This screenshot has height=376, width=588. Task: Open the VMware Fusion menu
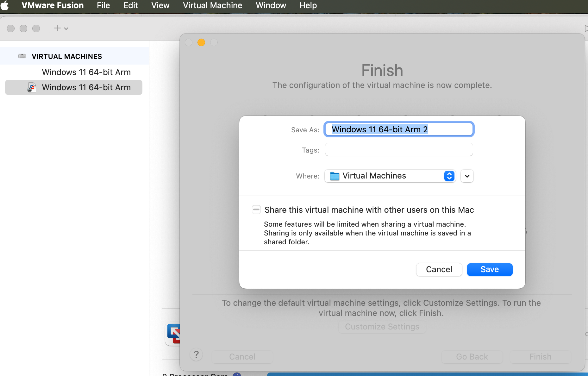pos(53,5)
